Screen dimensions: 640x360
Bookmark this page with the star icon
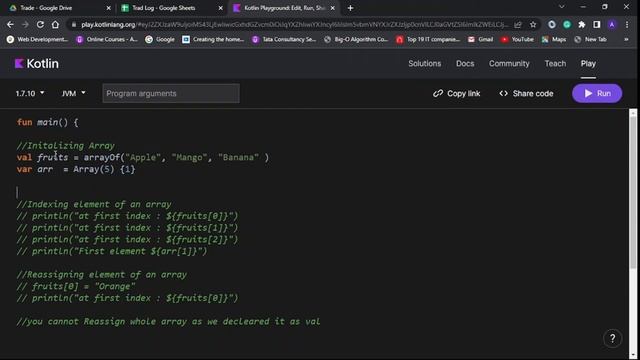point(533,24)
